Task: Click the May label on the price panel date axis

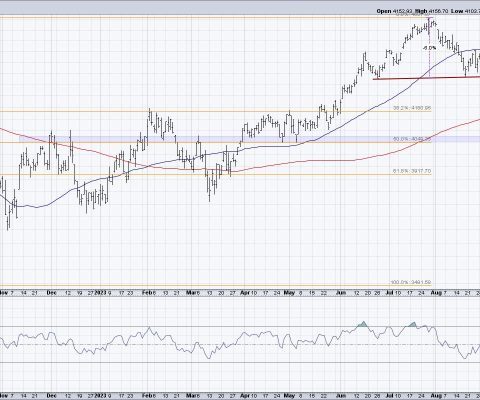Action: pos(289,293)
